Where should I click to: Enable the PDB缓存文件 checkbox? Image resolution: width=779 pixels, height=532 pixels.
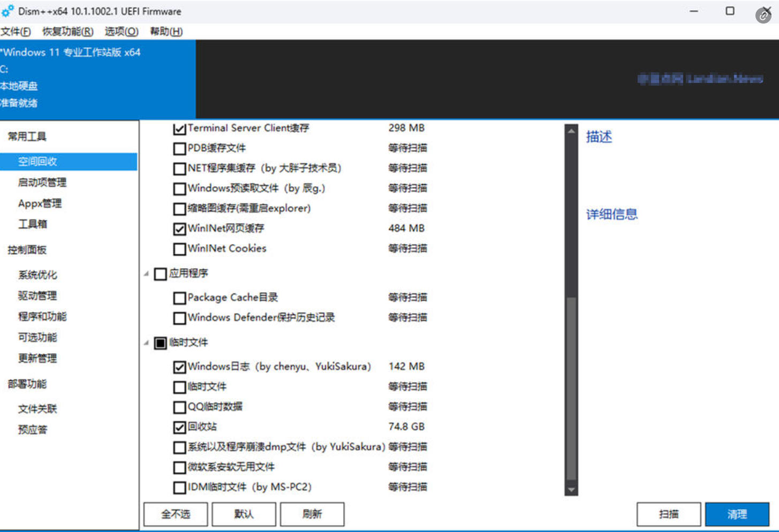[180, 149]
